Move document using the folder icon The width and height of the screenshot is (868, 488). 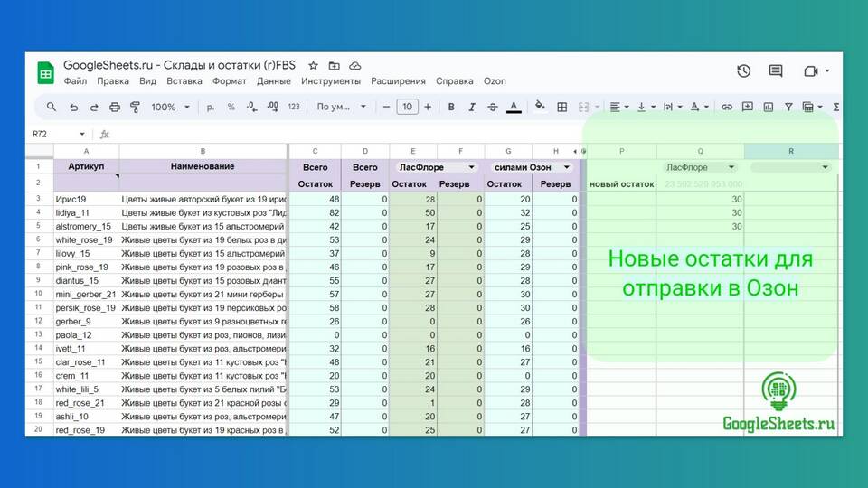pos(334,66)
